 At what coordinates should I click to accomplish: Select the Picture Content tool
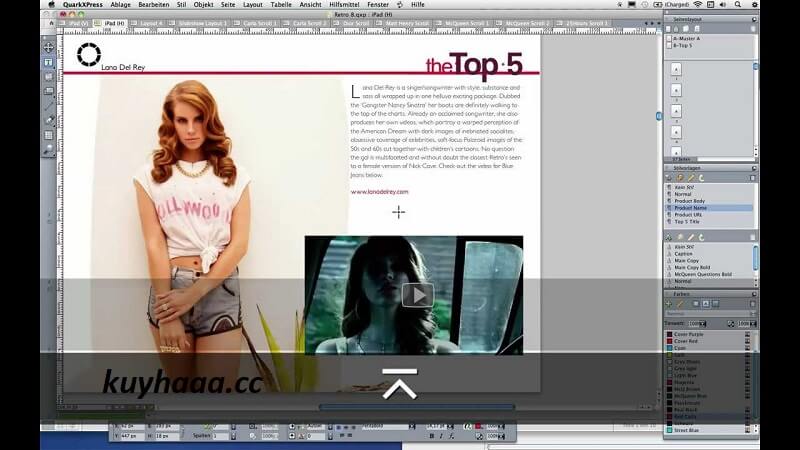tap(48, 77)
